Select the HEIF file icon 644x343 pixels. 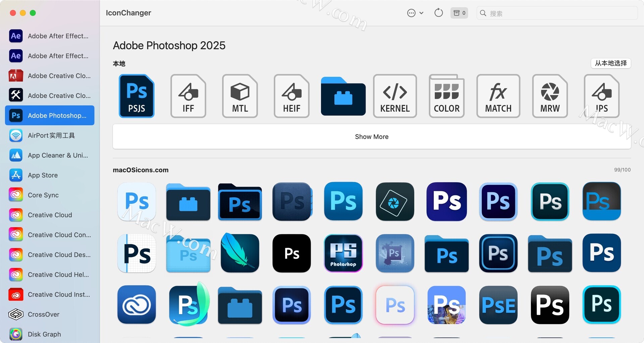pyautogui.click(x=291, y=96)
